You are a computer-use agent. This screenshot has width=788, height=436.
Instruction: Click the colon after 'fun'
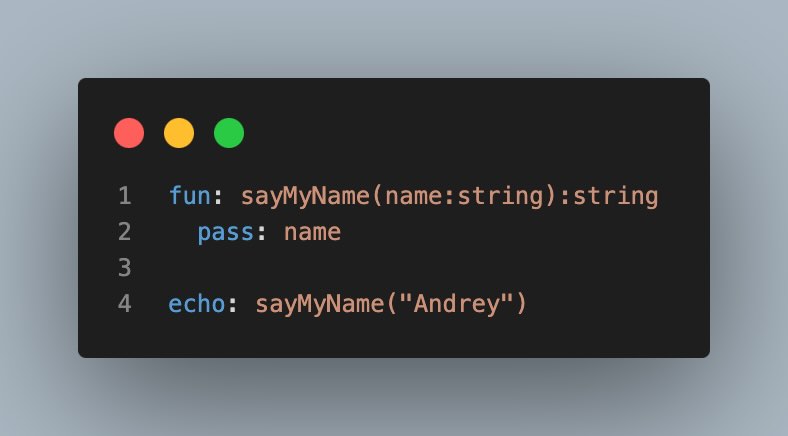pyautogui.click(x=218, y=197)
